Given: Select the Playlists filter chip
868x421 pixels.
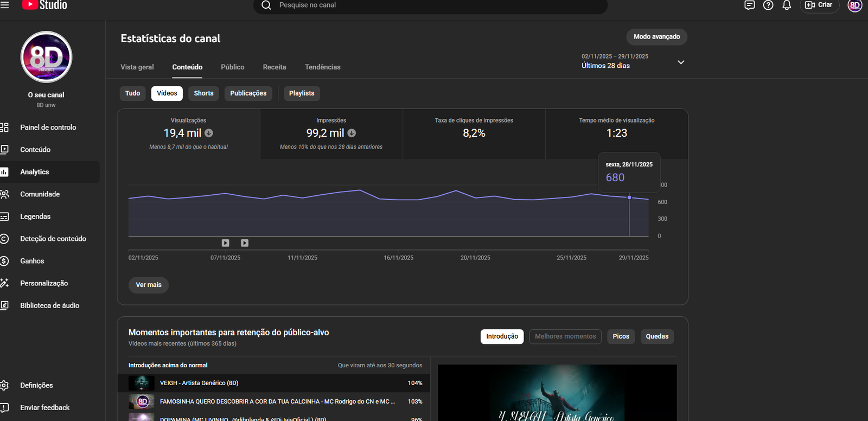Looking at the screenshot, I should click(302, 93).
